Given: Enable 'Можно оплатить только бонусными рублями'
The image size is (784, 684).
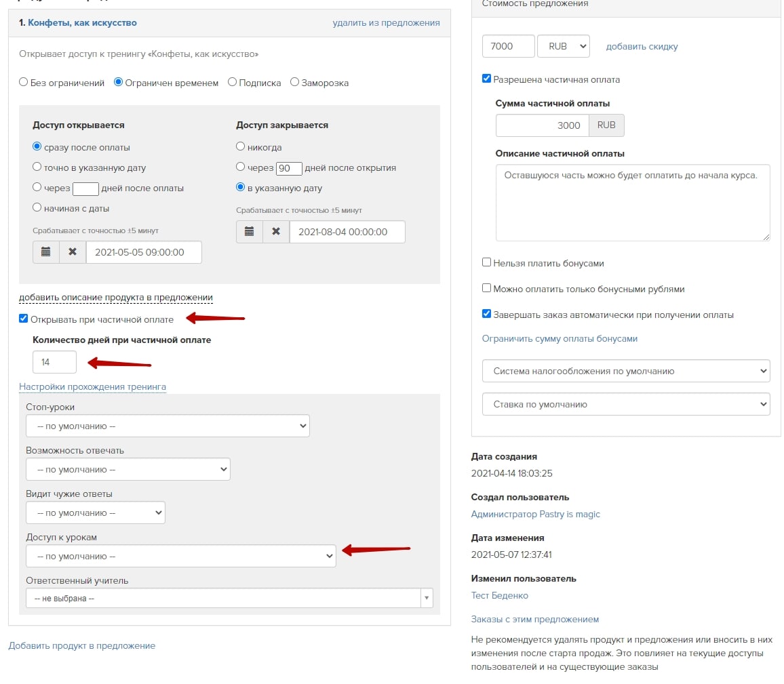Looking at the screenshot, I should [486, 288].
